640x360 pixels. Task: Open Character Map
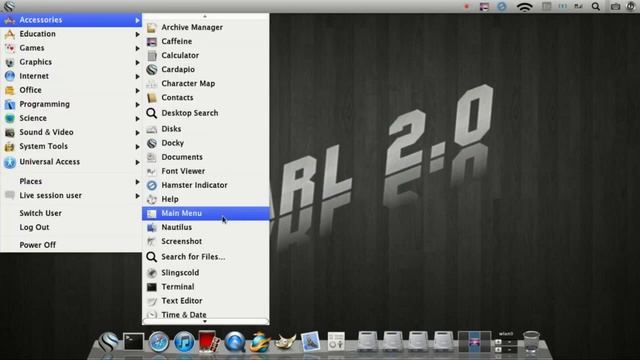click(205, 83)
